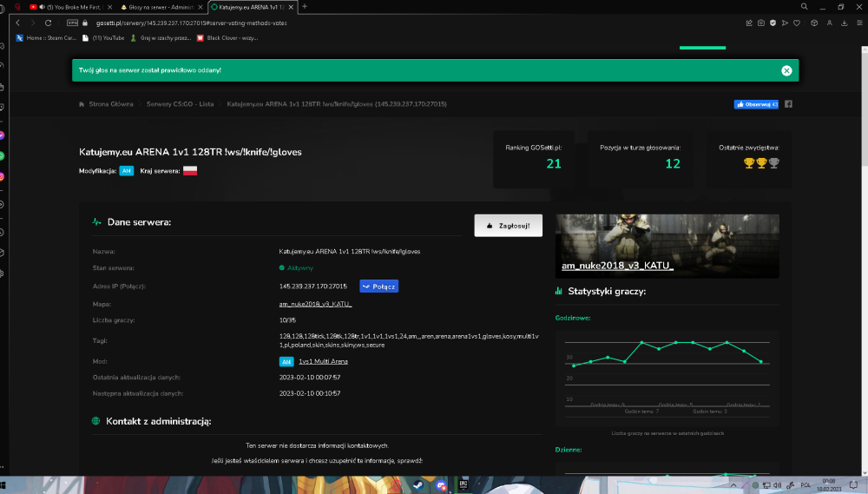Click the send/flow arrow toolbar icon
Image resolution: width=868 pixels, height=494 pixels.
pos(785,23)
